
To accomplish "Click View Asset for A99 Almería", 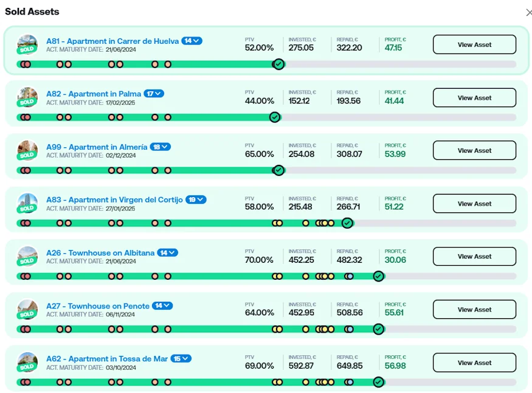I will coord(474,150).
